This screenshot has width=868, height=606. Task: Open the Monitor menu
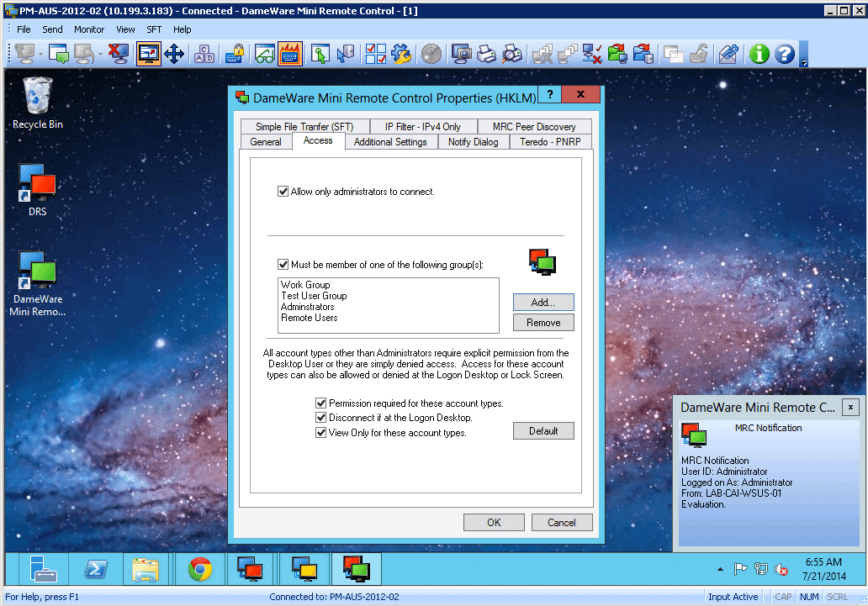click(x=89, y=29)
